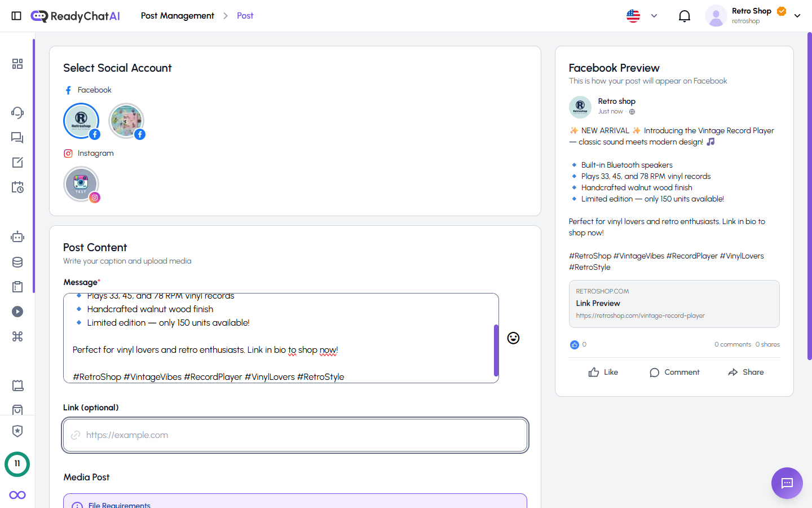Click Share in the Facebook preview
This screenshot has width=812, height=508.
pos(745,373)
